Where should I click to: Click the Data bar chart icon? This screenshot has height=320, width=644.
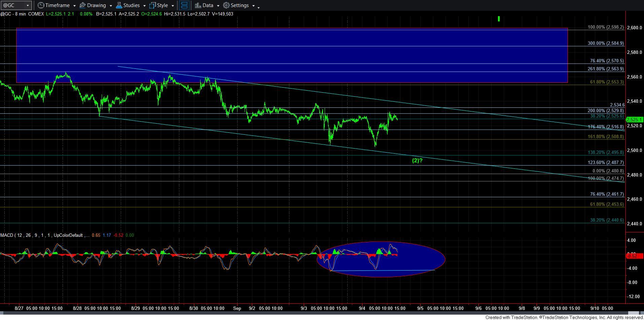pos(198,5)
